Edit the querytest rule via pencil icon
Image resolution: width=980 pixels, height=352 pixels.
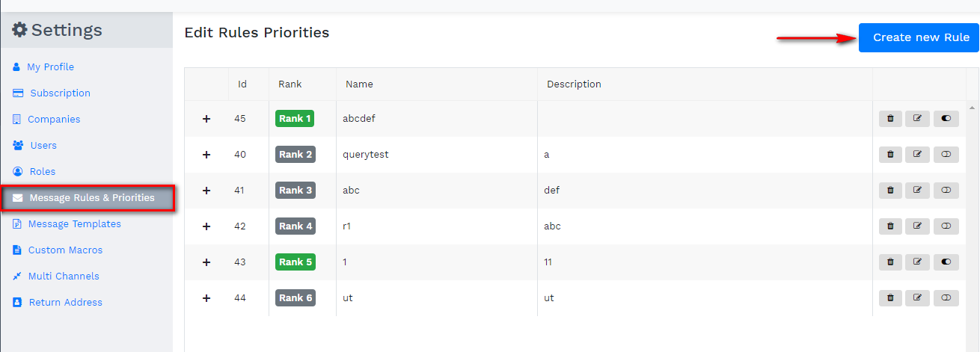click(917, 155)
